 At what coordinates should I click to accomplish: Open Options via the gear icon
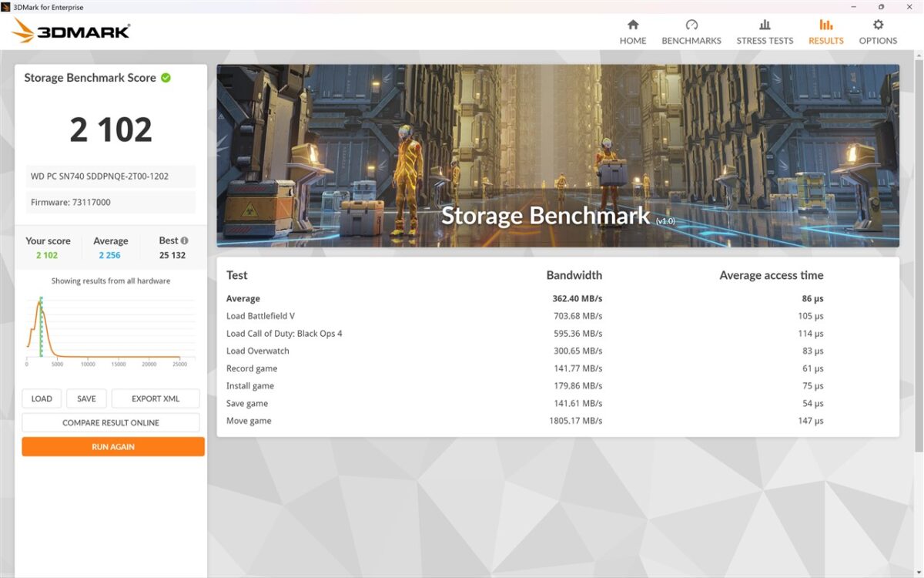[878, 25]
